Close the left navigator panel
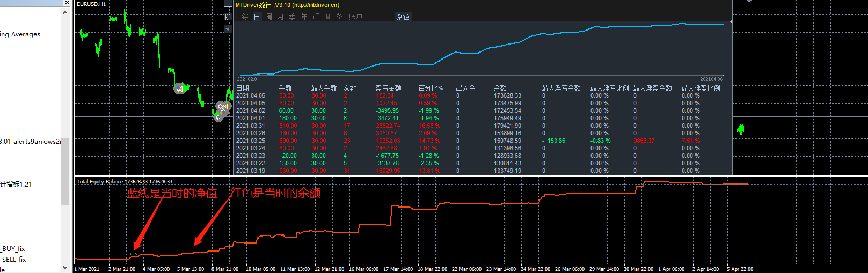Screen dimensions: 868x273 click(x=67, y=3)
